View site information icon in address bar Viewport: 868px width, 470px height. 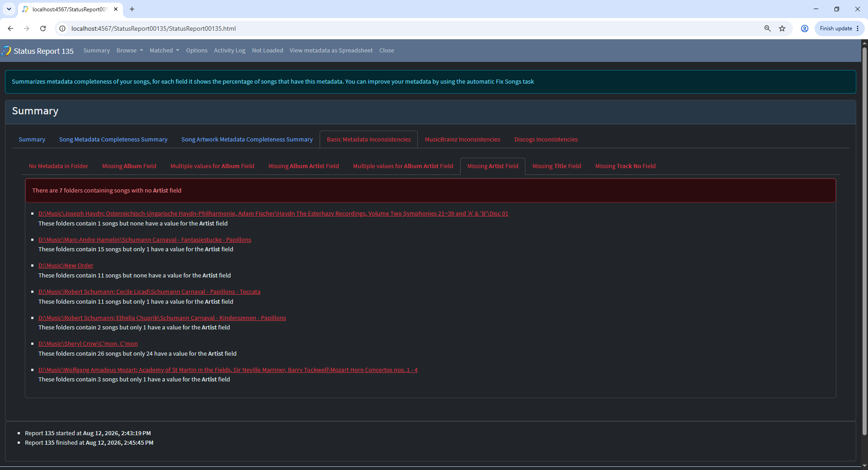[63, 28]
